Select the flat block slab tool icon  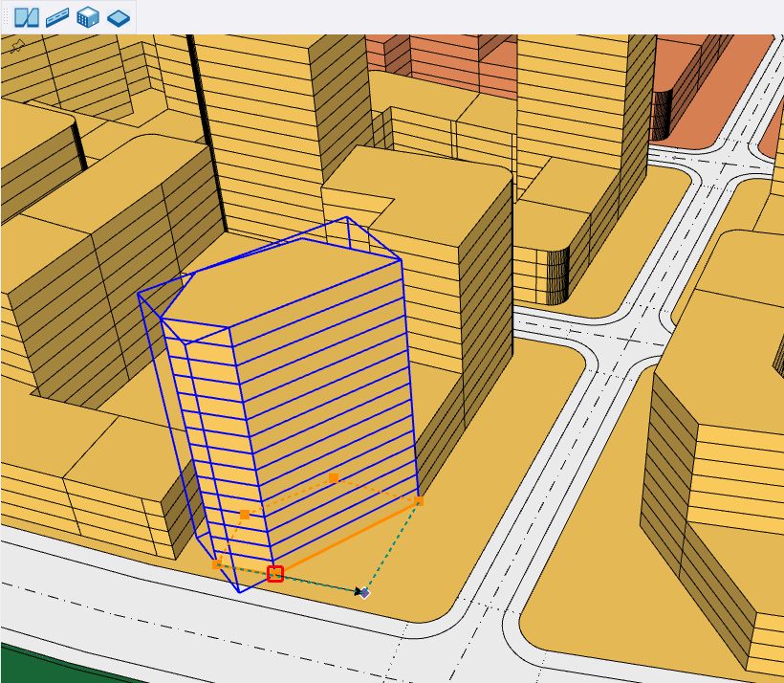pos(119,17)
